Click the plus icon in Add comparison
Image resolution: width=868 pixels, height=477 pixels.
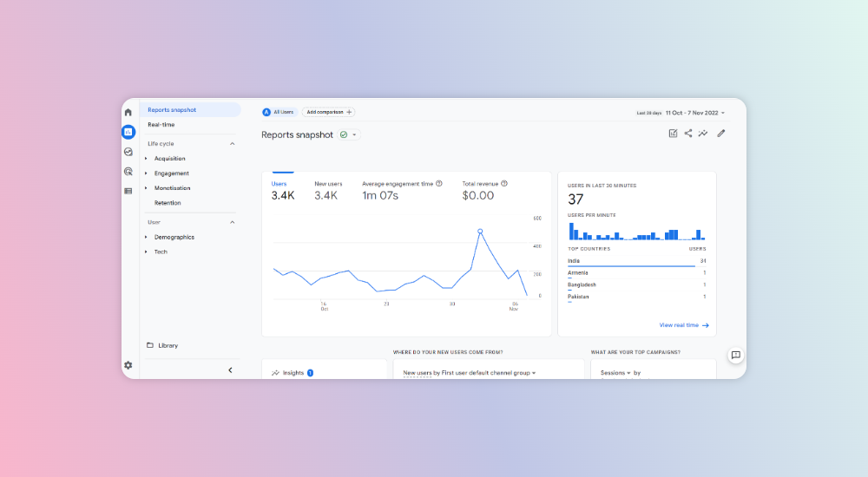[x=349, y=112]
